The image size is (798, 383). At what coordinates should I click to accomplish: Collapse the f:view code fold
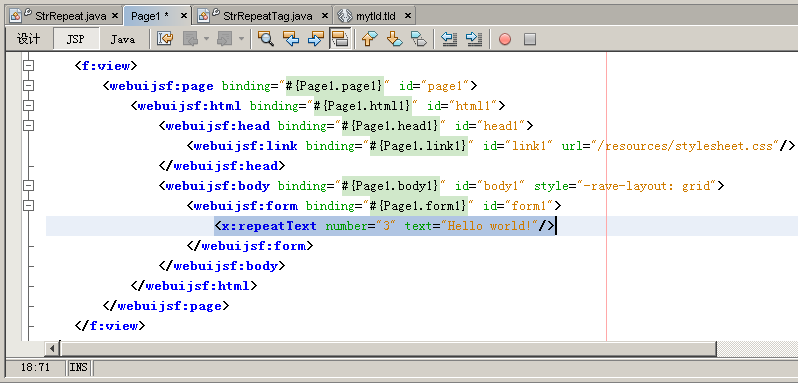(x=28, y=66)
